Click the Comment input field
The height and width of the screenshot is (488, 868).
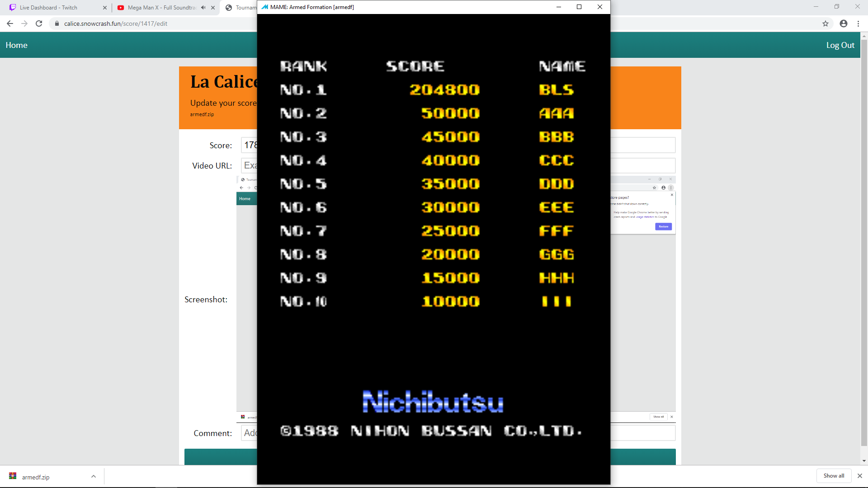point(458,433)
